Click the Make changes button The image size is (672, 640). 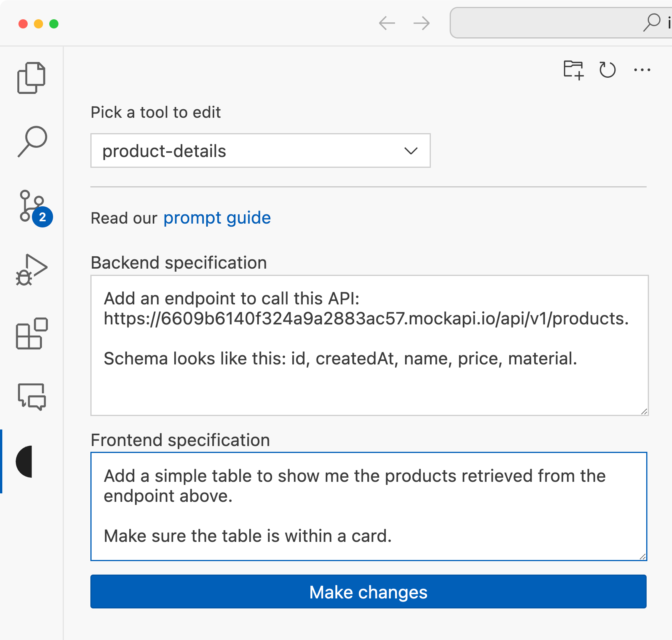(369, 592)
